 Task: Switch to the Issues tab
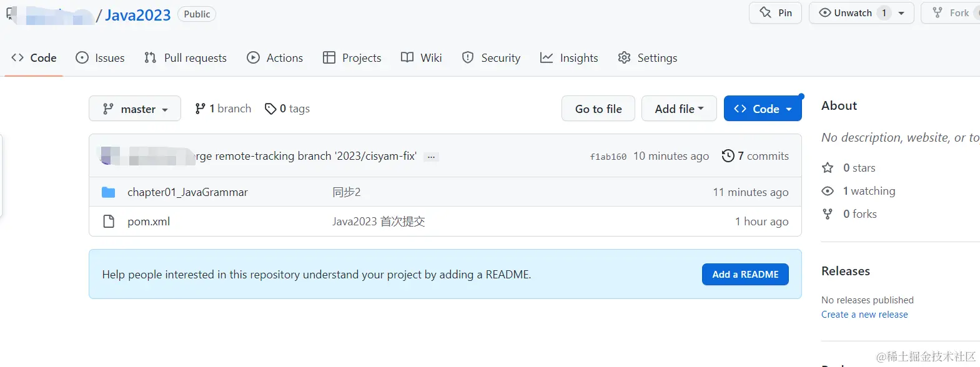100,58
